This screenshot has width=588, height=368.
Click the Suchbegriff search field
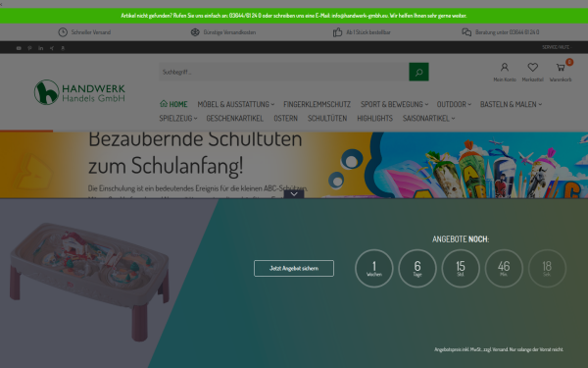click(284, 72)
